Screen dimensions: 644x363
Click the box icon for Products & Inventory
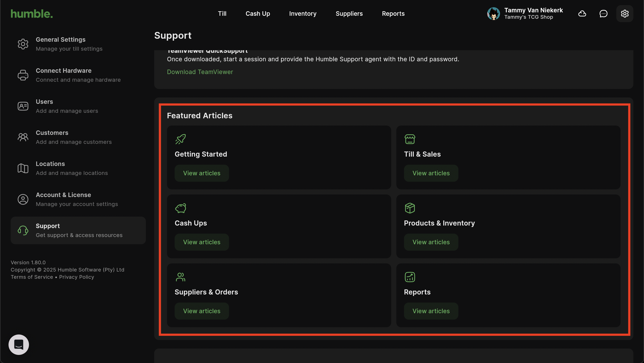coord(410,208)
